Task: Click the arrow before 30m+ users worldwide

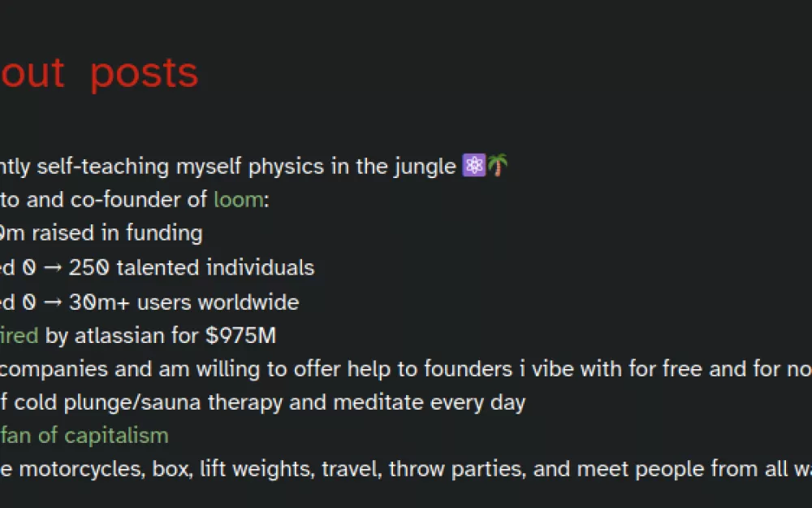Action: click(52, 302)
